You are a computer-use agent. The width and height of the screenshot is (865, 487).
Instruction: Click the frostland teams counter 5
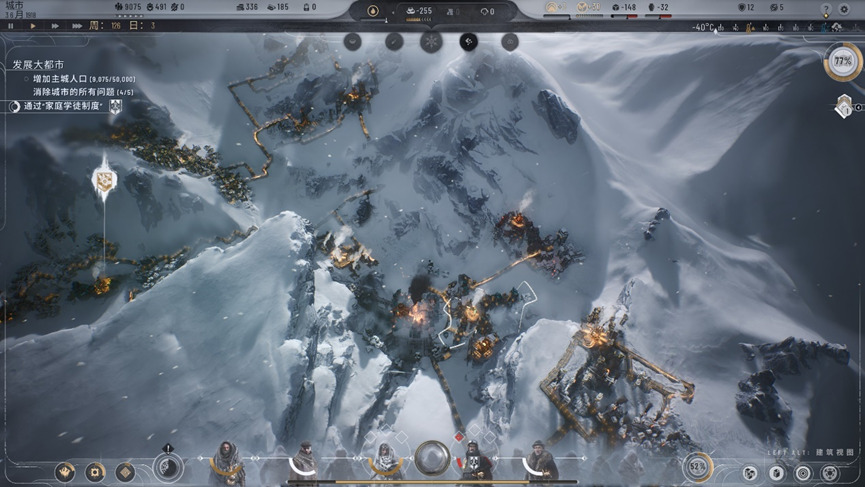[777, 8]
